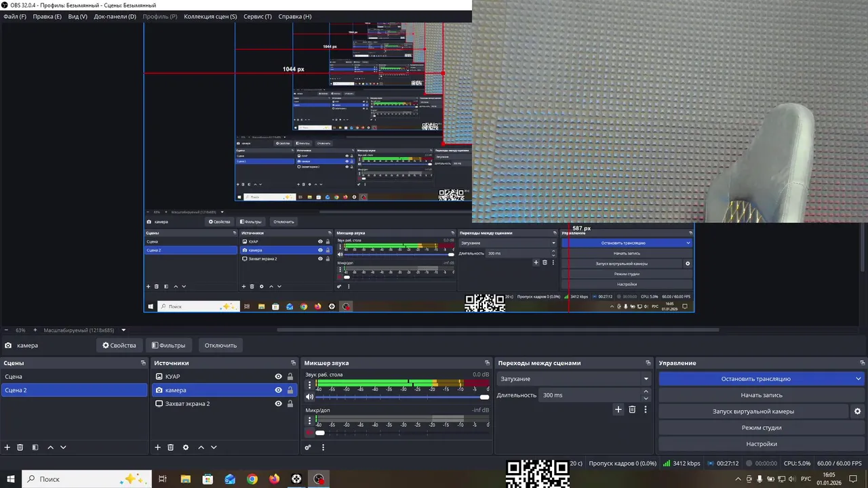Open options dots for Звук раб. стола
Viewport: 868px width, 488px height.
click(309, 385)
